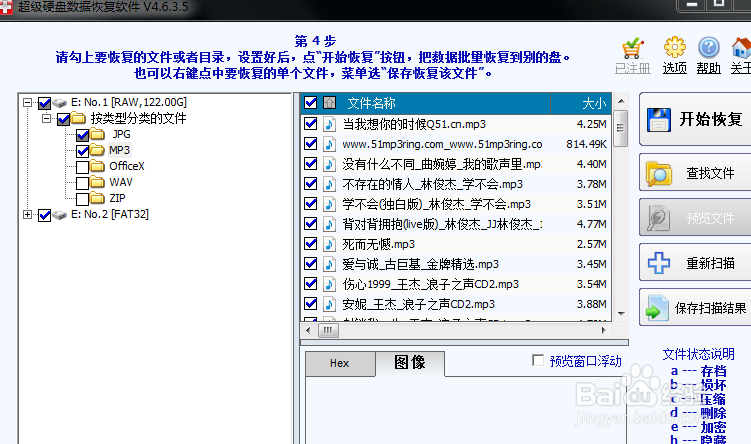Click file list scroll-right arrow

pyautogui.click(x=604, y=330)
